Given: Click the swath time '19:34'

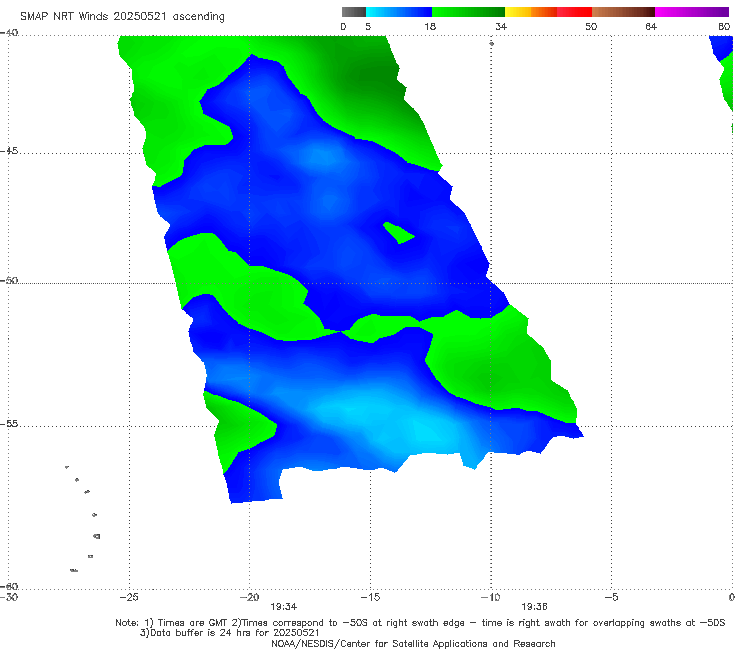Looking at the screenshot, I should pyautogui.click(x=283, y=607).
